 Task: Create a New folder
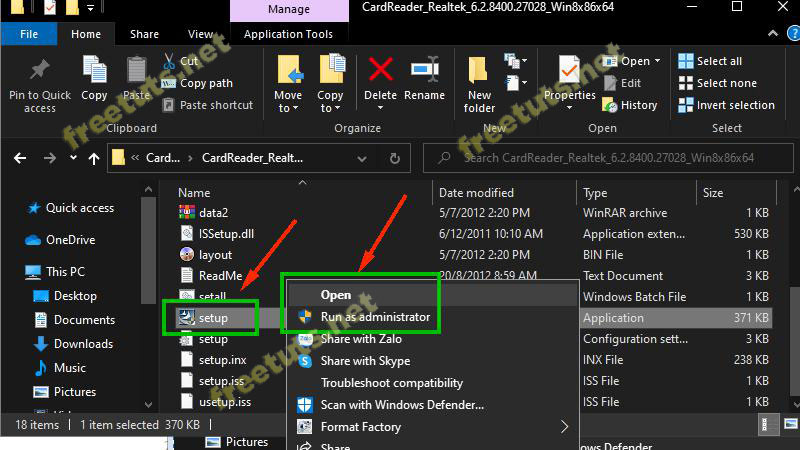pyautogui.click(x=479, y=84)
